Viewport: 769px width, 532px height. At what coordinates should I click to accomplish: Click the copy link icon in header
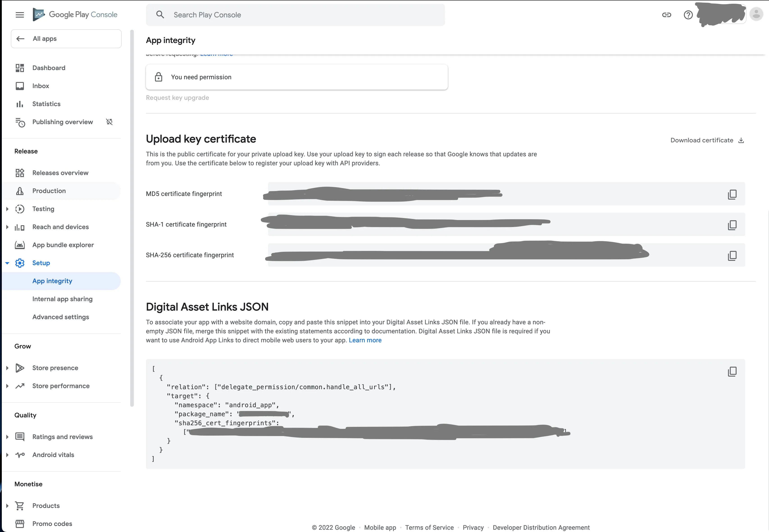[666, 15]
